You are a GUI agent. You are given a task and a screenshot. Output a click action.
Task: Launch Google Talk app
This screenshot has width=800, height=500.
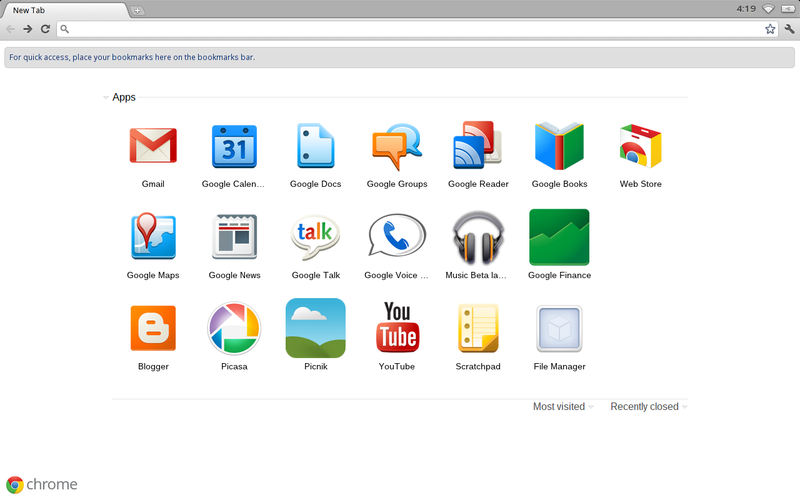(315, 237)
